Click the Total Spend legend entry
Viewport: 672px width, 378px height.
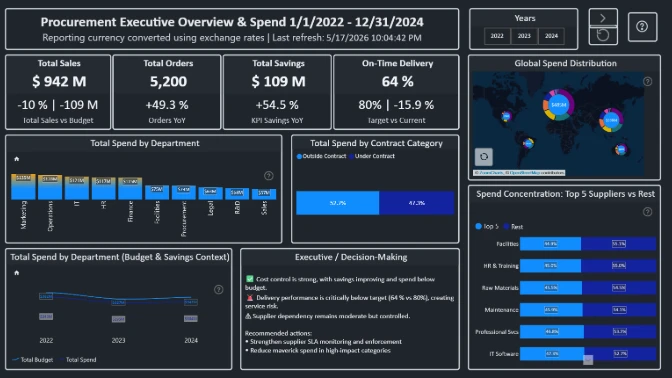[78, 360]
